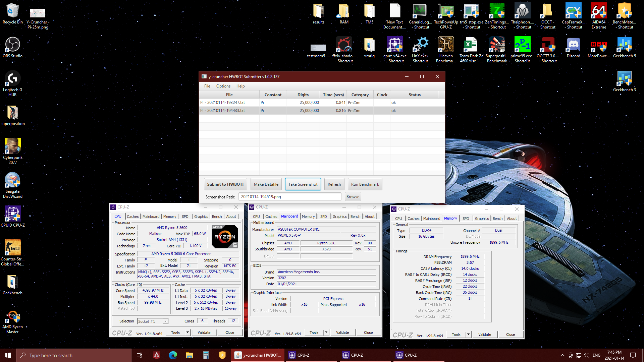
Task: Open Counter-Strike Global Offensive icon
Action: point(13,252)
